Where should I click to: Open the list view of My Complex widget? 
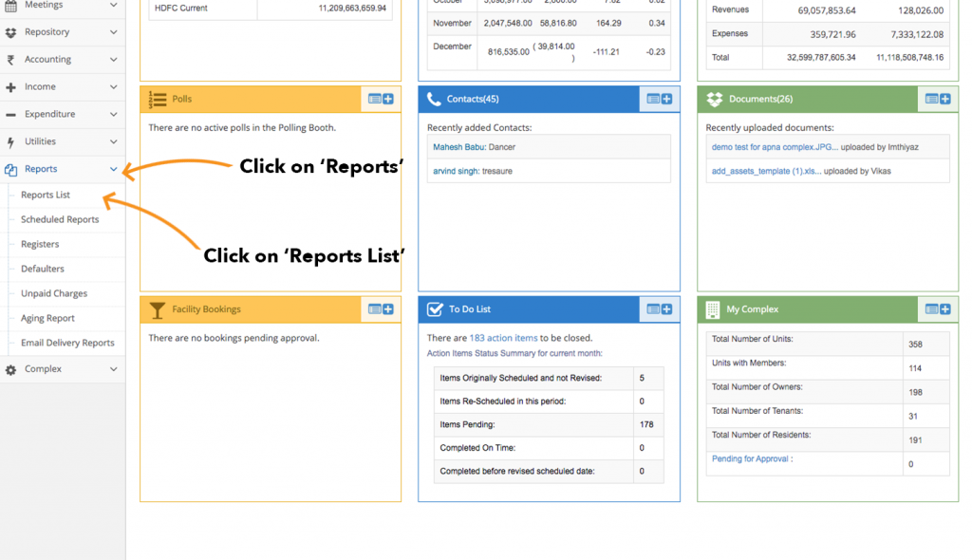(x=931, y=309)
